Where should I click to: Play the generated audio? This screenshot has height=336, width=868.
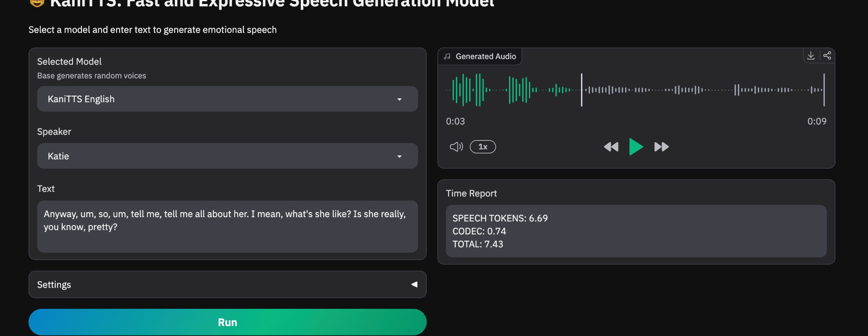click(636, 147)
